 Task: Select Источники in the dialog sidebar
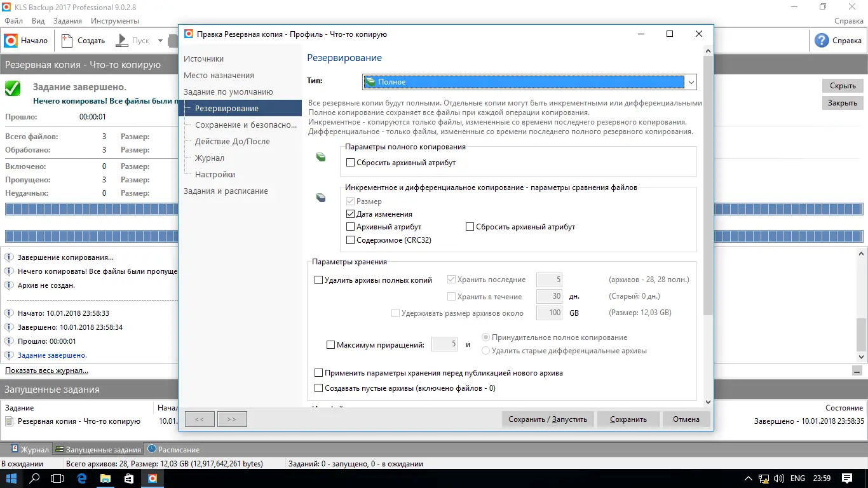(203, 59)
